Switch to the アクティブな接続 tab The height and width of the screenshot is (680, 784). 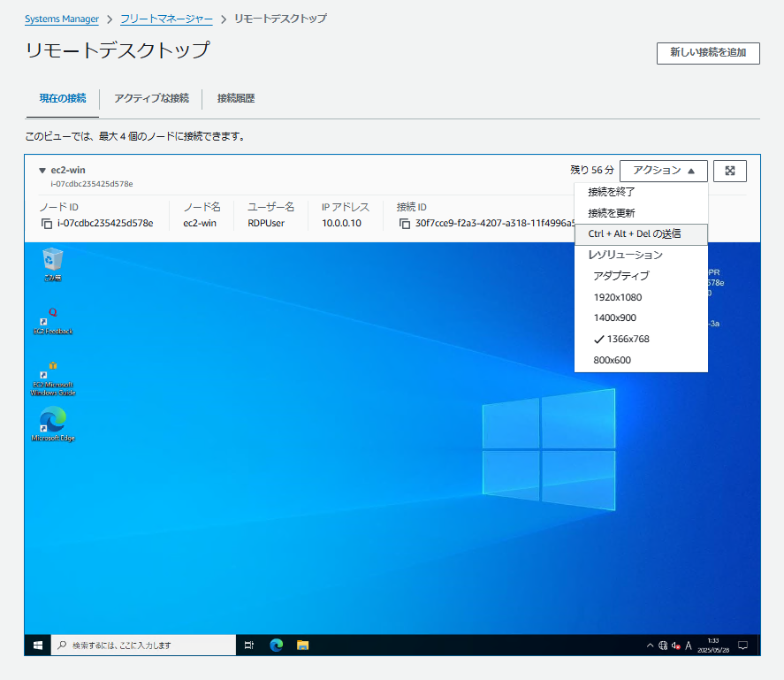(x=151, y=98)
